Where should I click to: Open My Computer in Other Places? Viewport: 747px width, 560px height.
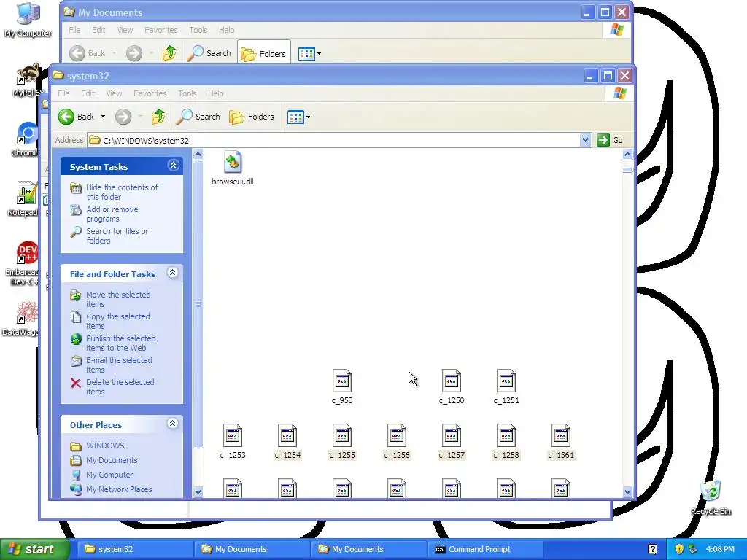(x=109, y=475)
